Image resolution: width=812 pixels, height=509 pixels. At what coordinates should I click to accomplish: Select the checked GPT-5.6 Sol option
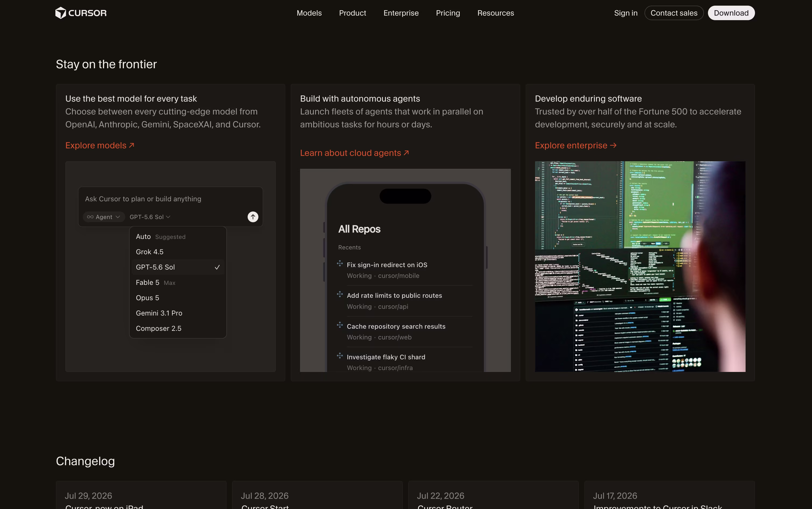(178, 267)
